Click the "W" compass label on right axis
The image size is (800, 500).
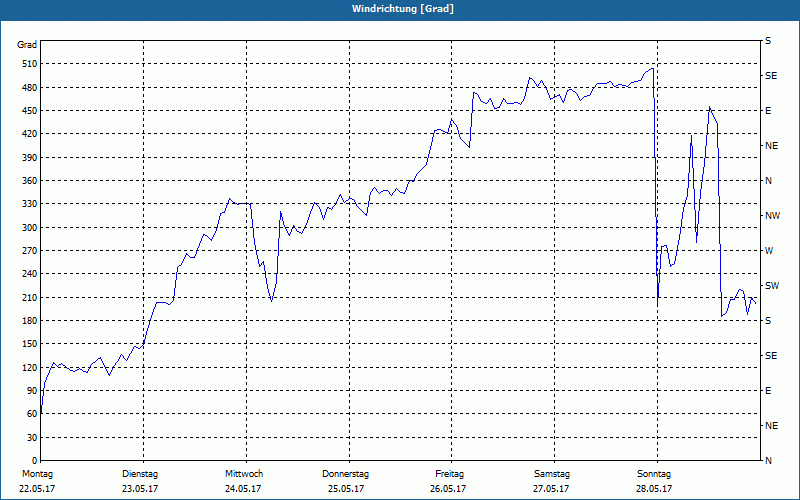769,251
